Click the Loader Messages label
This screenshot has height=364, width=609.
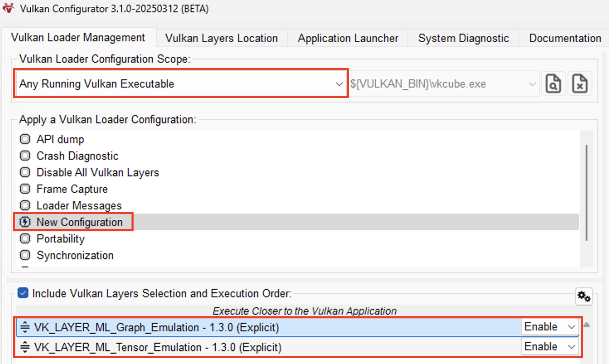point(79,206)
